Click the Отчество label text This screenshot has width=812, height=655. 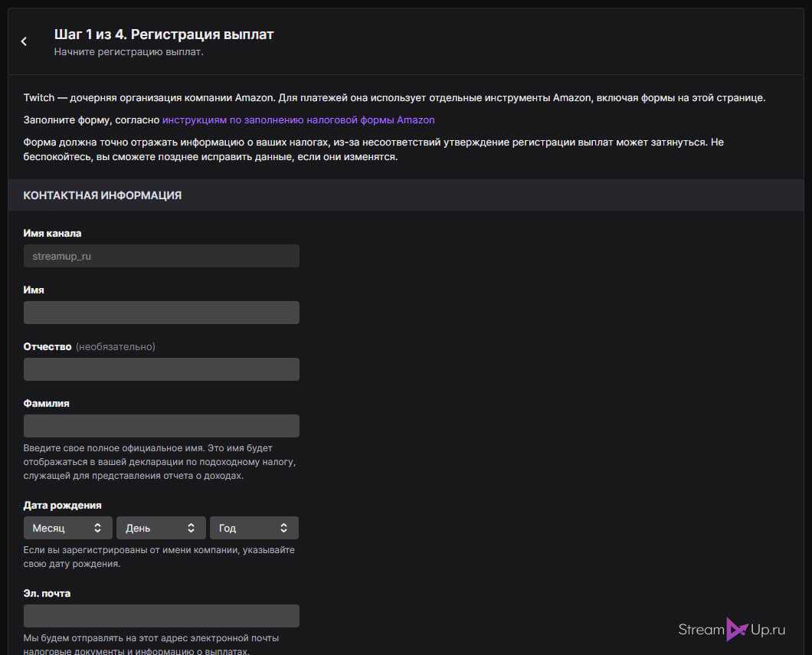point(47,347)
